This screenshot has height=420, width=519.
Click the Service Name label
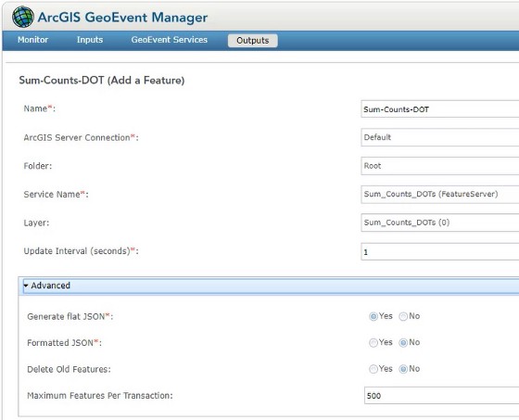click(56, 195)
